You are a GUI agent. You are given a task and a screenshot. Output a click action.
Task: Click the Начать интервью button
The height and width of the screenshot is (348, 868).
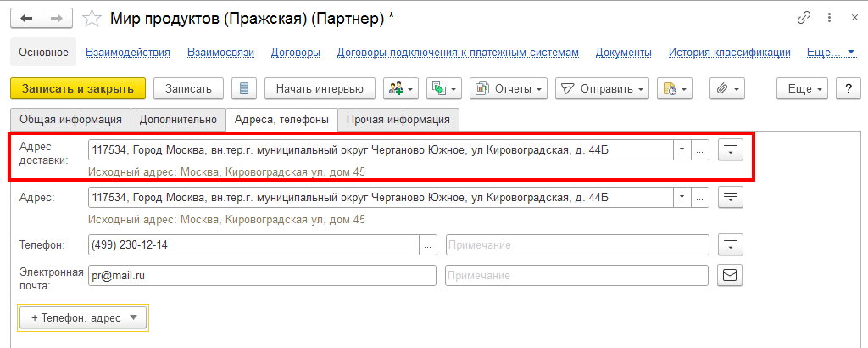click(320, 88)
